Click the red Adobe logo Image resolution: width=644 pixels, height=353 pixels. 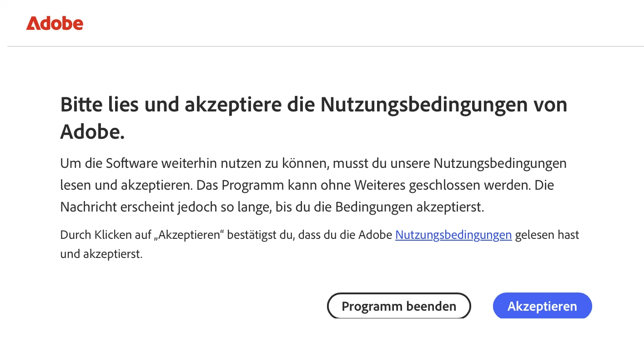pyautogui.click(x=55, y=23)
